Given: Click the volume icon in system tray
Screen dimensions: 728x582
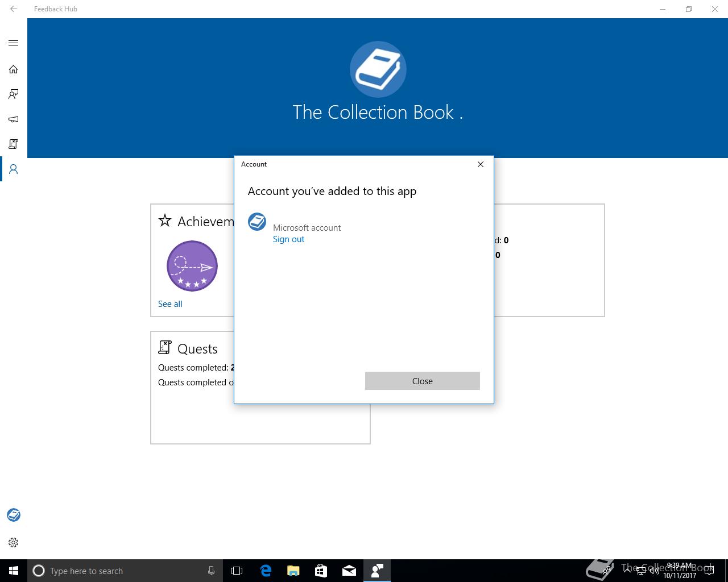Looking at the screenshot, I should 654,571.
